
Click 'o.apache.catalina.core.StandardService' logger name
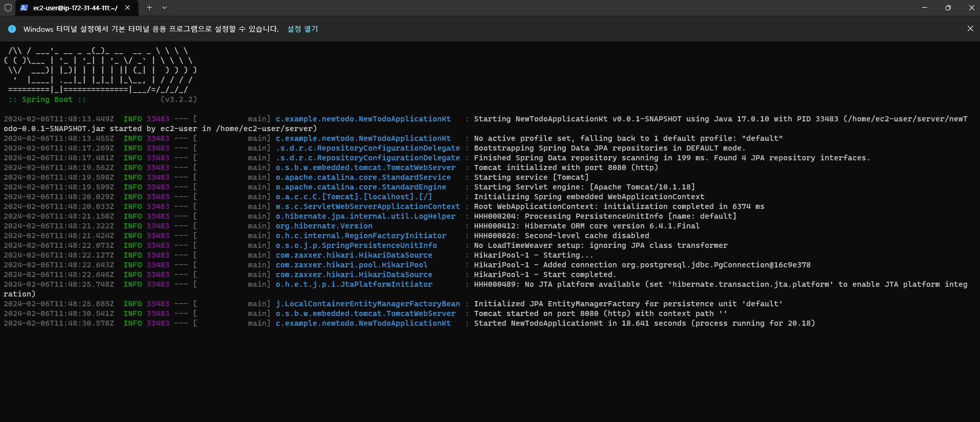363,177
